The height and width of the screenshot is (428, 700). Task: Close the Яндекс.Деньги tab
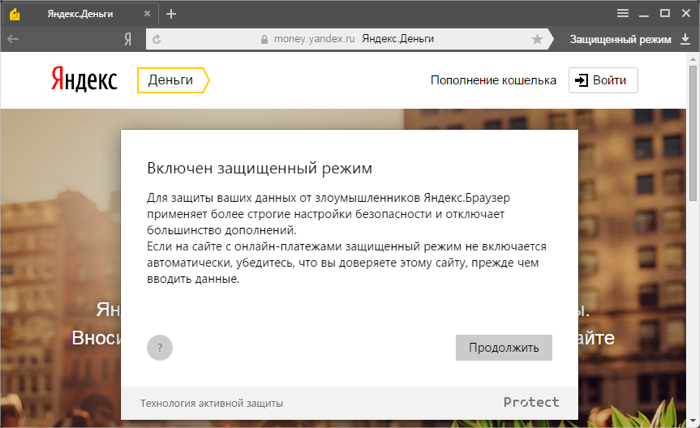tap(147, 14)
